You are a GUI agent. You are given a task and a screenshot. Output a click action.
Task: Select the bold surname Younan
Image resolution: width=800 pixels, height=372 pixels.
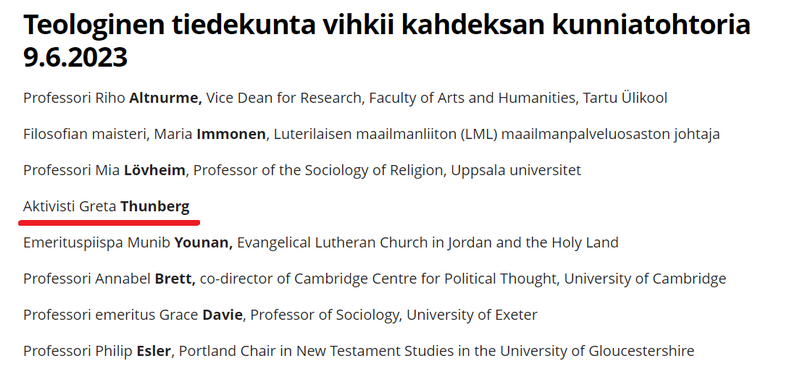(204, 242)
